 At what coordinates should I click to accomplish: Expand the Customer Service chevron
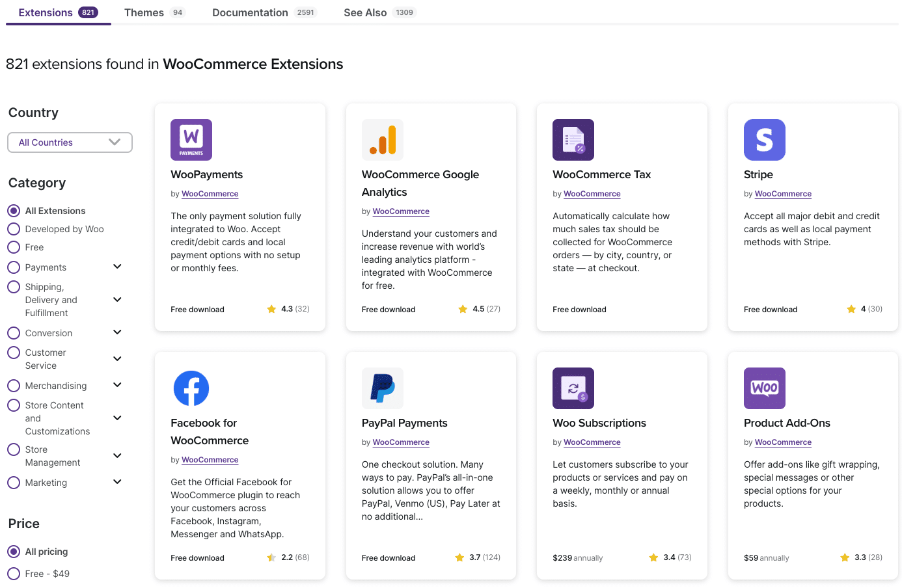pyautogui.click(x=117, y=359)
